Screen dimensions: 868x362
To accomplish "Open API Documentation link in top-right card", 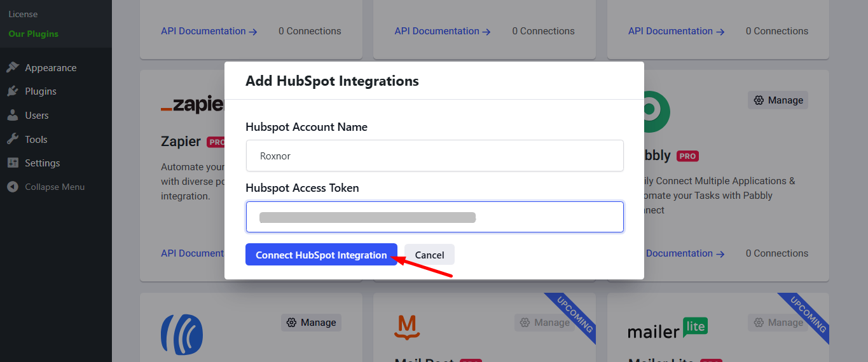I will tap(676, 31).
